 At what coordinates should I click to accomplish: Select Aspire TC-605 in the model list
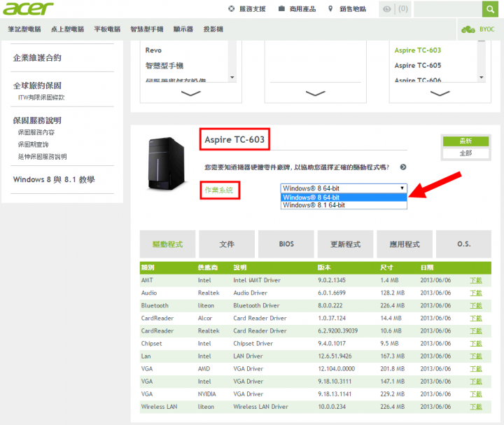417,66
